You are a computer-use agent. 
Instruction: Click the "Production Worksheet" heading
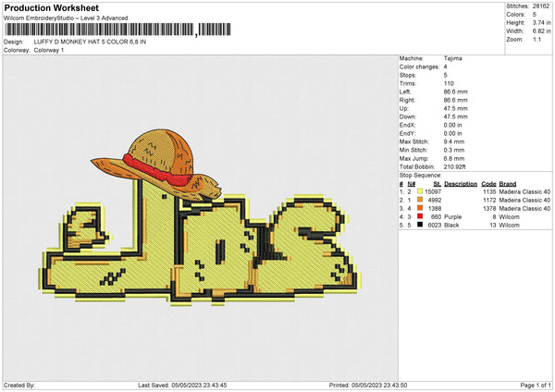pos(51,7)
